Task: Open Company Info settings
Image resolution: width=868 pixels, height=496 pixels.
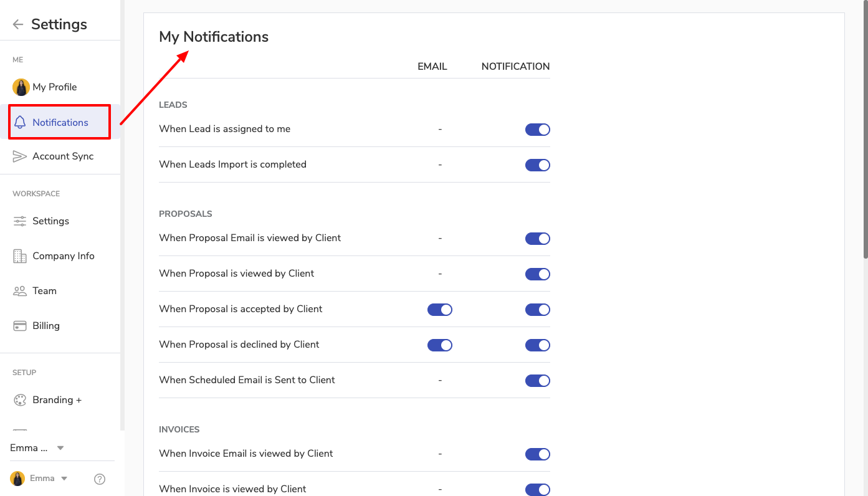Action: point(63,256)
